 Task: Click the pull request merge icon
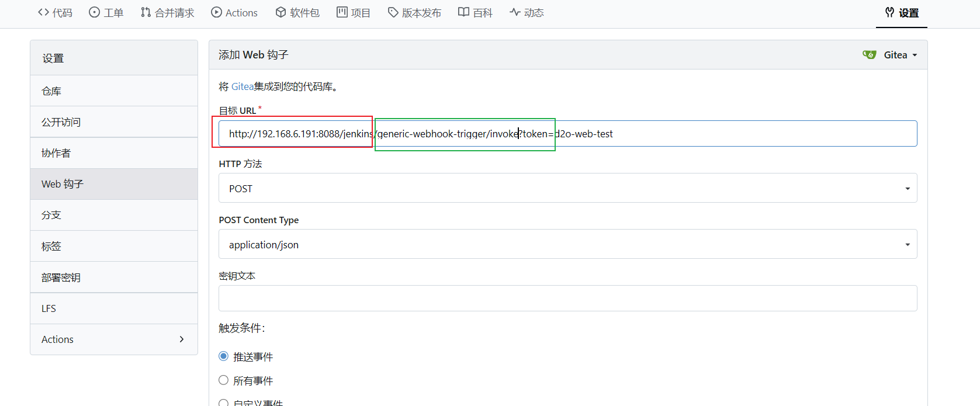pos(146,12)
